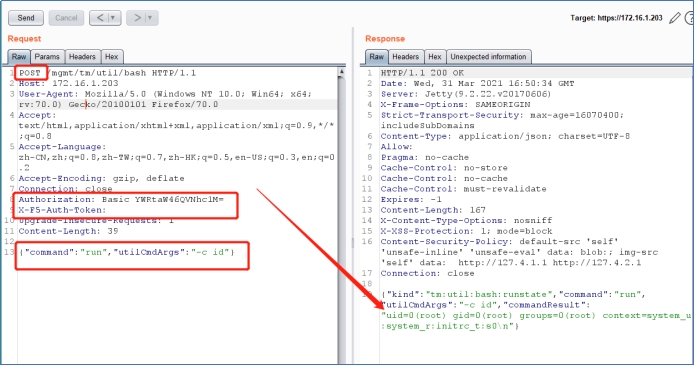Click the Host: 172.16.1.203 header line

[68, 83]
